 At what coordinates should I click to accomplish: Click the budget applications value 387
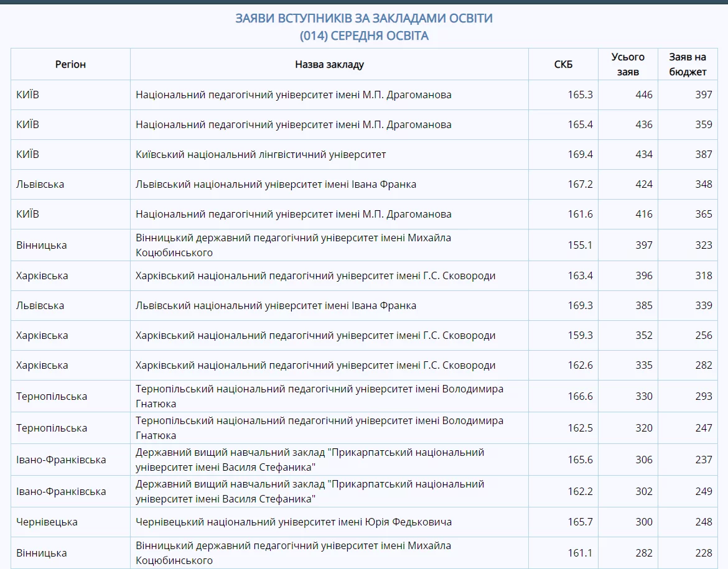point(704,155)
